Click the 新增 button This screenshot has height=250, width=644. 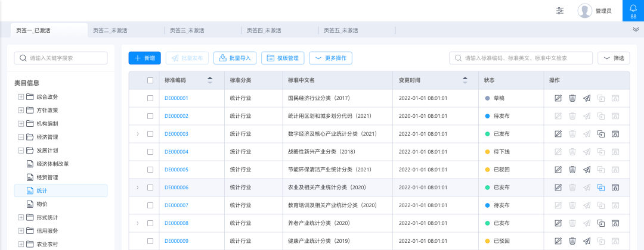(144, 58)
